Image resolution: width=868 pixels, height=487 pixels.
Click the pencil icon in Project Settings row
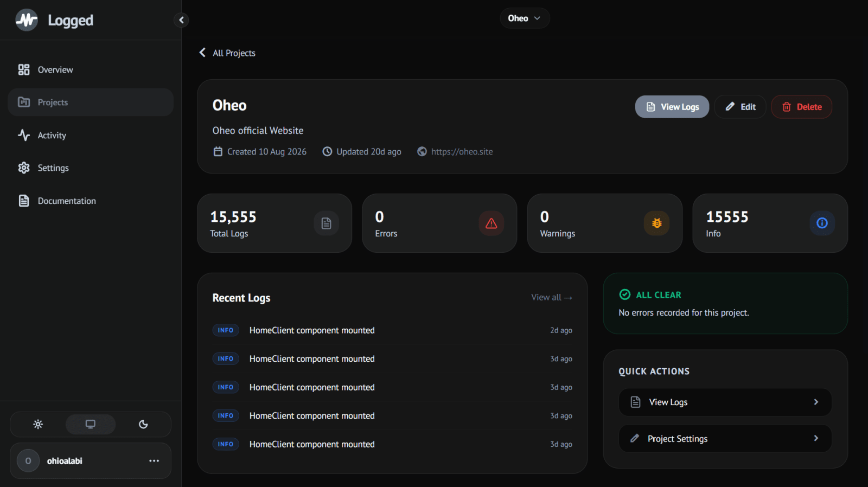635,438
